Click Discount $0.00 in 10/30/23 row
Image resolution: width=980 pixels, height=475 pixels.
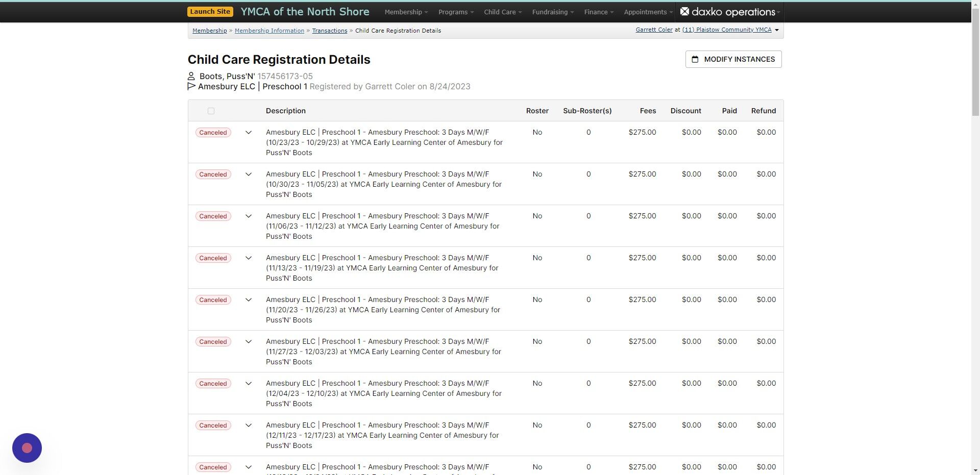691,174
